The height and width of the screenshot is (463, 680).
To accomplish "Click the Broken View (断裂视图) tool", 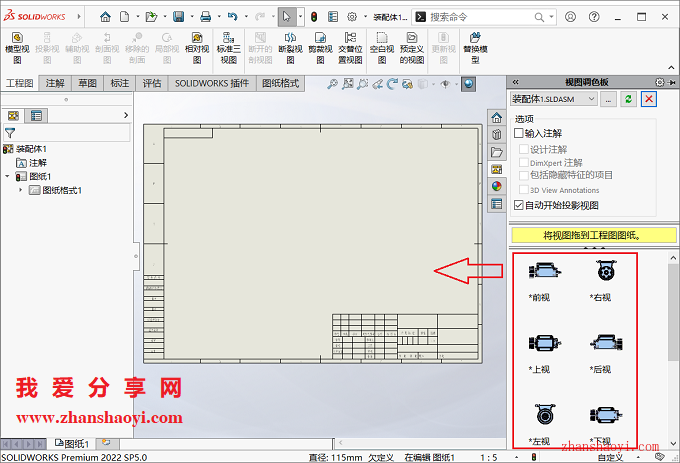I will pyautogui.click(x=290, y=48).
